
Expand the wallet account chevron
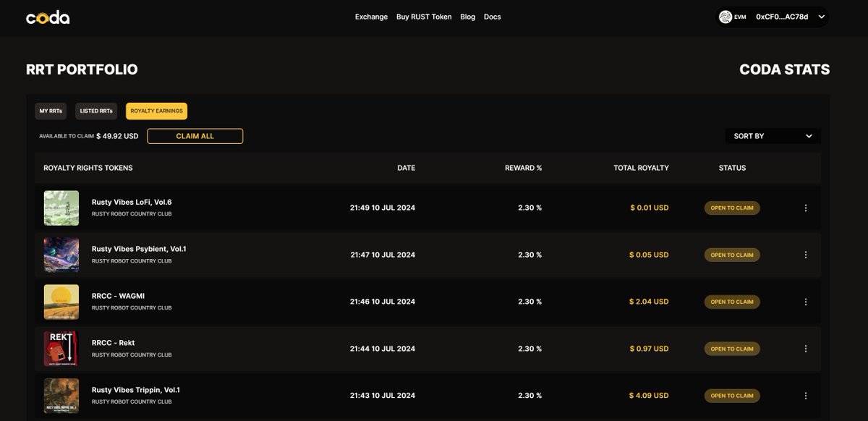coord(821,17)
